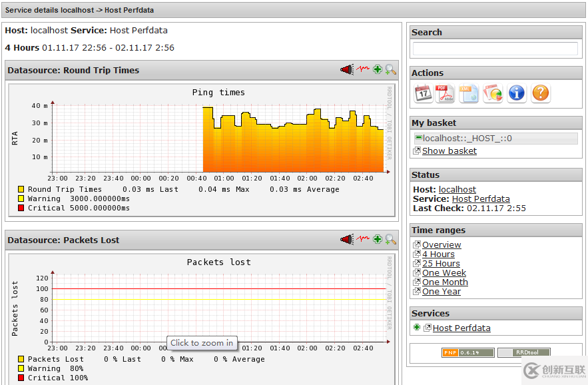Click the yellow Round Trip Times legend swatch
The height and width of the screenshot is (385, 588).
pyautogui.click(x=21, y=189)
